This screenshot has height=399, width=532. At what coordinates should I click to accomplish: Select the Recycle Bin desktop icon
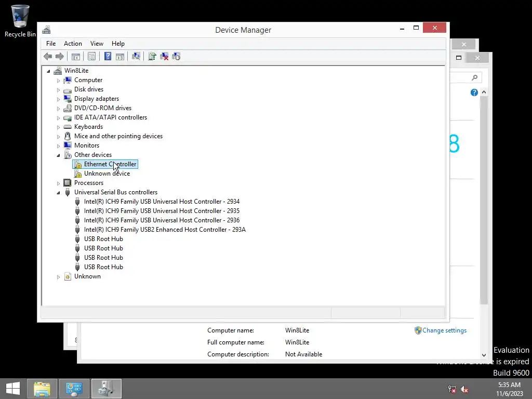coord(20,21)
